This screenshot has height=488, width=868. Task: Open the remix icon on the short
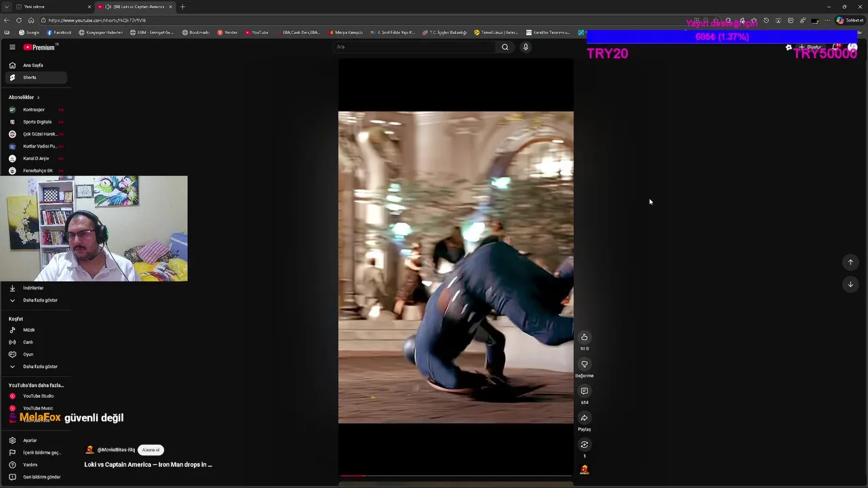[x=584, y=445]
